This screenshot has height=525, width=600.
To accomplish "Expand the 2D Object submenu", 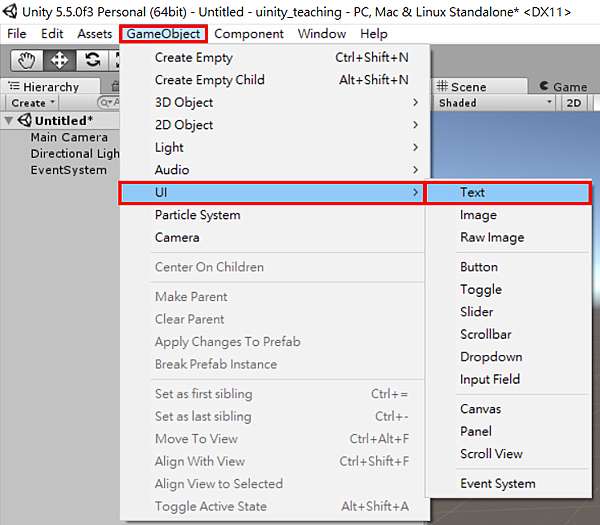I will 274,125.
